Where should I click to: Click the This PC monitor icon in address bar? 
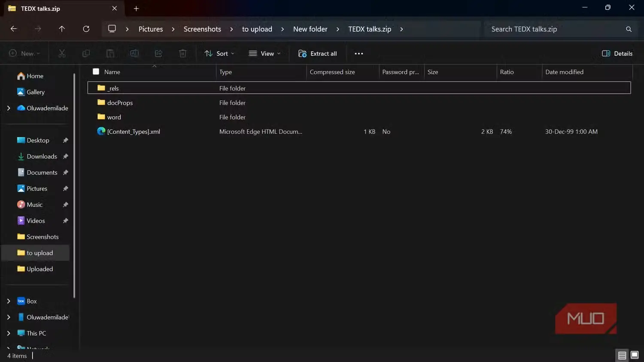coord(112,29)
